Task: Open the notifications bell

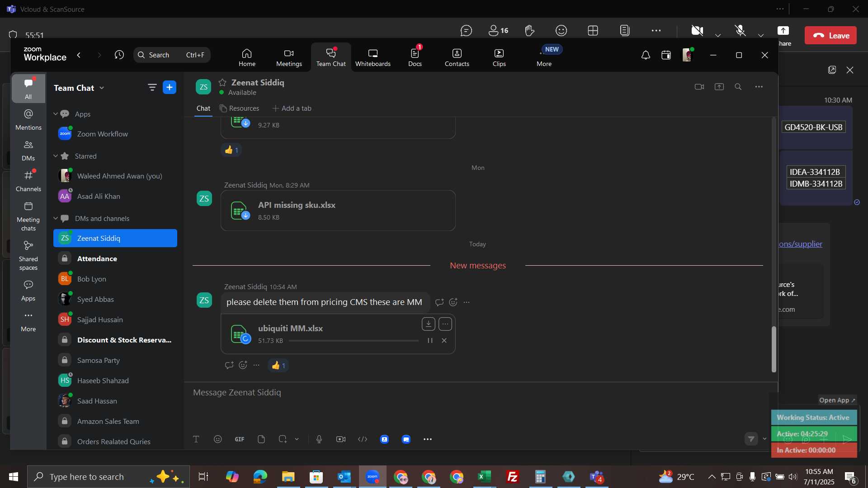Action: [x=646, y=55]
